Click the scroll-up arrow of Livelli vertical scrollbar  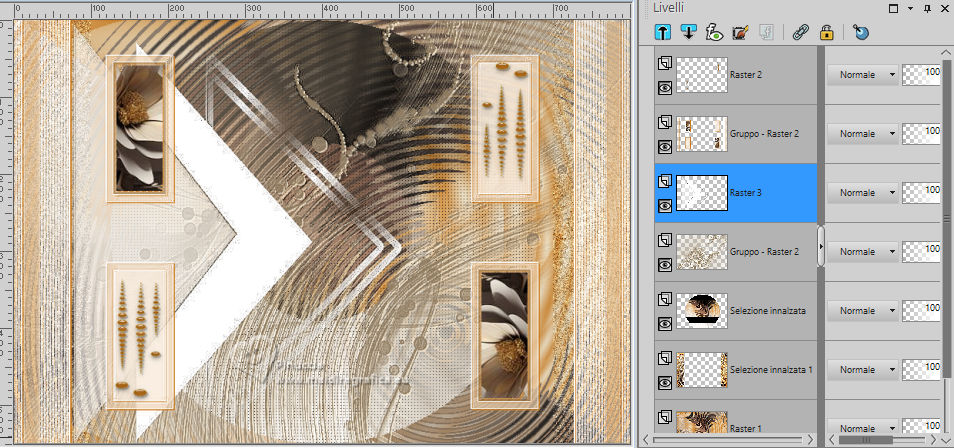coord(946,54)
